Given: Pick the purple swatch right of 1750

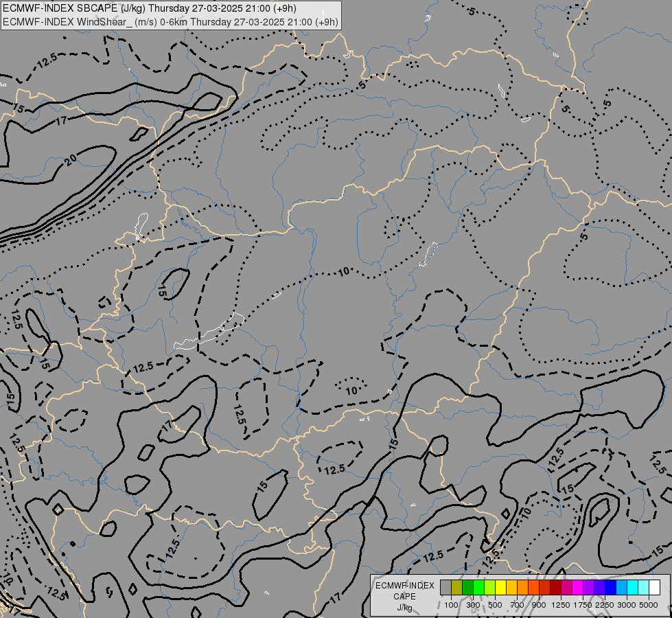Looking at the screenshot, I should point(588,587).
